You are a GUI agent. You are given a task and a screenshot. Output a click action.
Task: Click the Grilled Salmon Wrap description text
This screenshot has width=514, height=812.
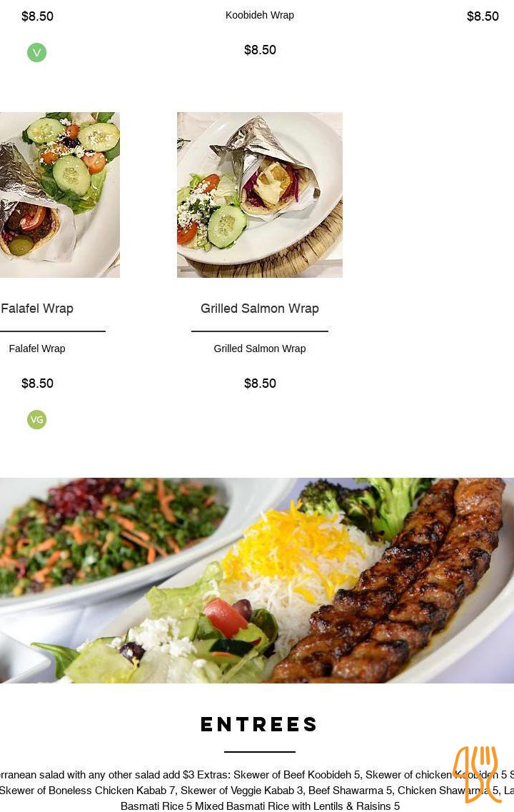pyautogui.click(x=260, y=349)
